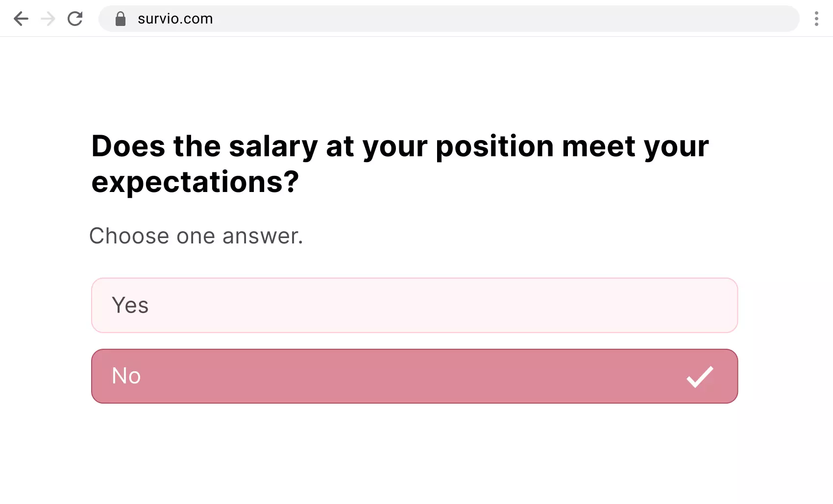The image size is (833, 504).
Task: Click the survey question heading text
Action: (399, 164)
